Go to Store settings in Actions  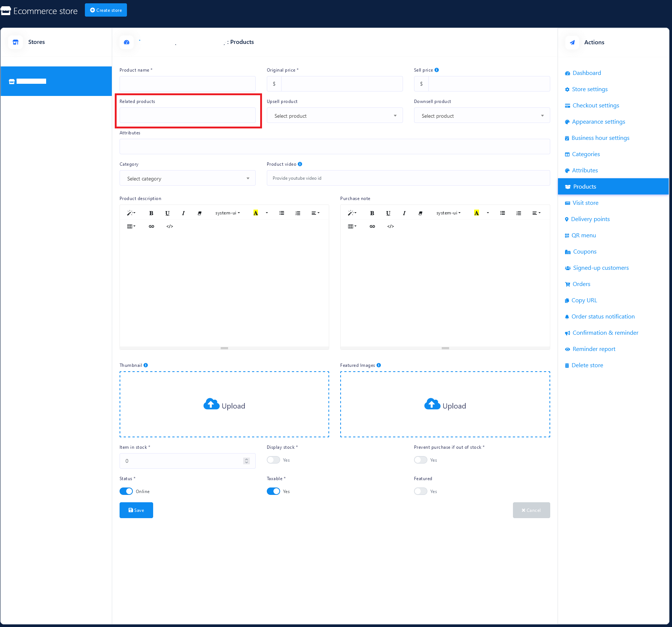pos(589,89)
